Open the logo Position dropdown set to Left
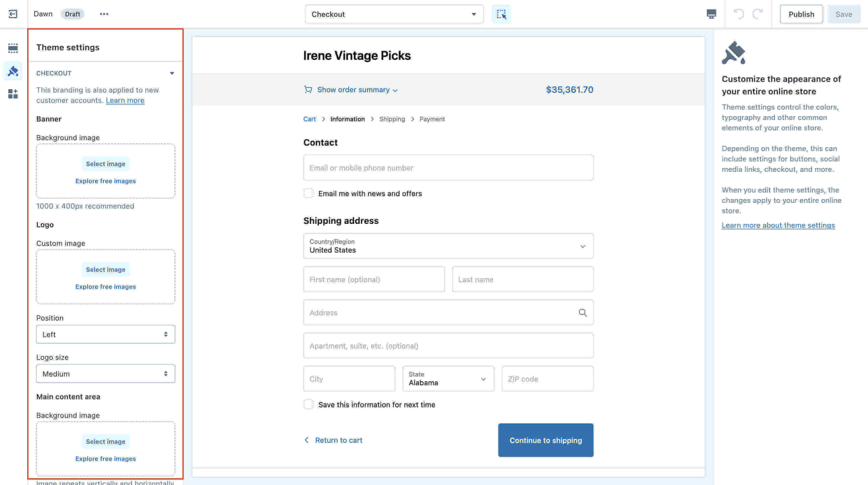This screenshot has width=868, height=485. pyautogui.click(x=105, y=334)
